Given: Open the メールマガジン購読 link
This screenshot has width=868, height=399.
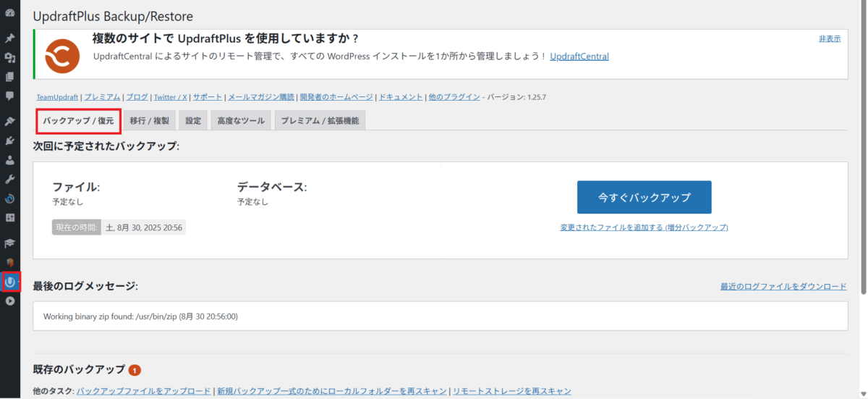Looking at the screenshot, I should click(261, 97).
